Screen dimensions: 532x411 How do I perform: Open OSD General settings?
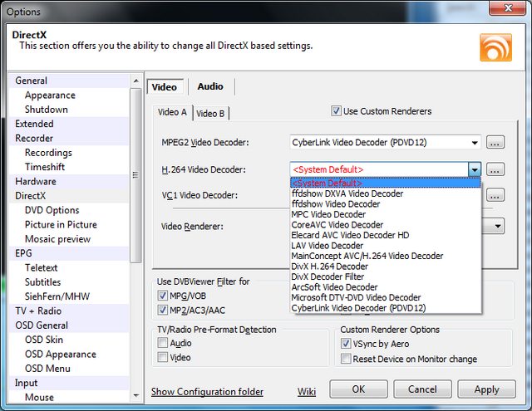(69, 325)
